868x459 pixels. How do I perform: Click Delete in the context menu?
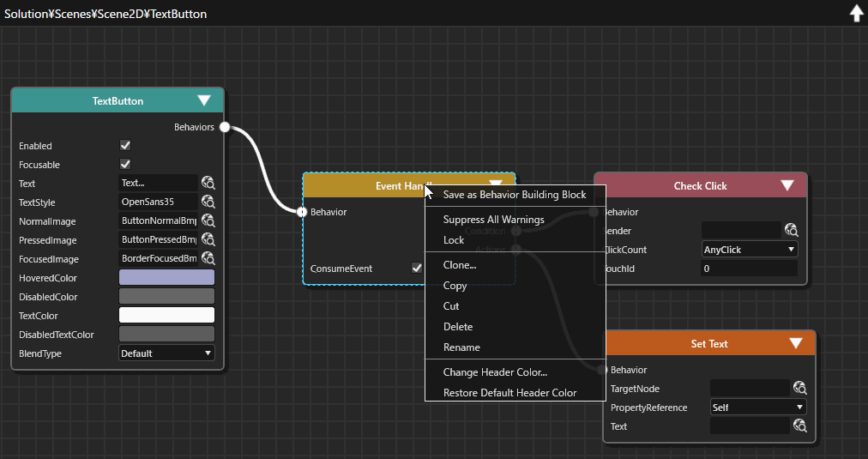pos(458,327)
